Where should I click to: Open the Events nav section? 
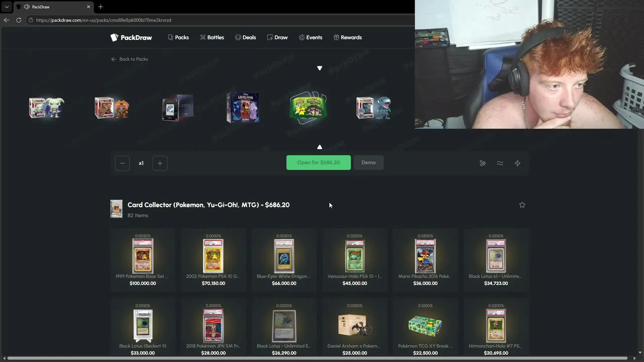pyautogui.click(x=310, y=37)
